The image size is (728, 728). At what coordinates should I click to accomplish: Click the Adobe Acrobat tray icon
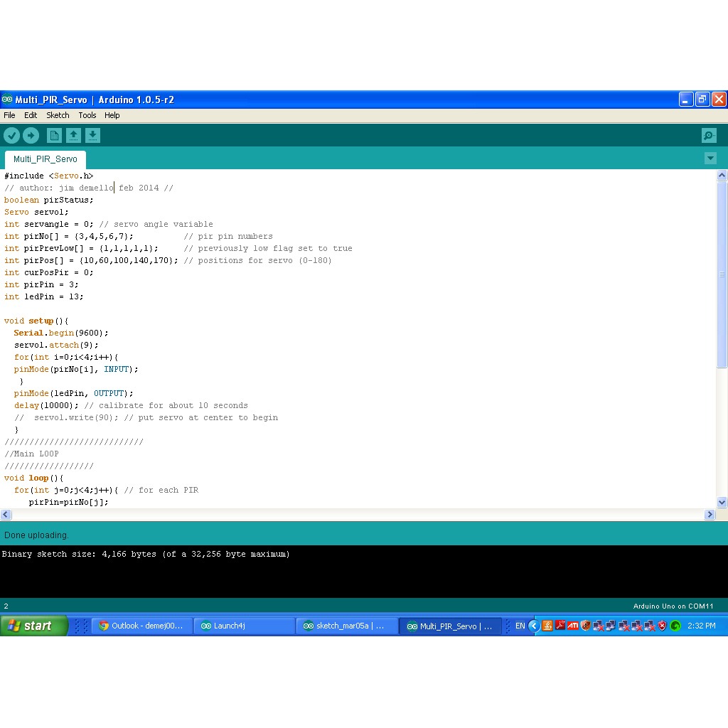[560, 626]
